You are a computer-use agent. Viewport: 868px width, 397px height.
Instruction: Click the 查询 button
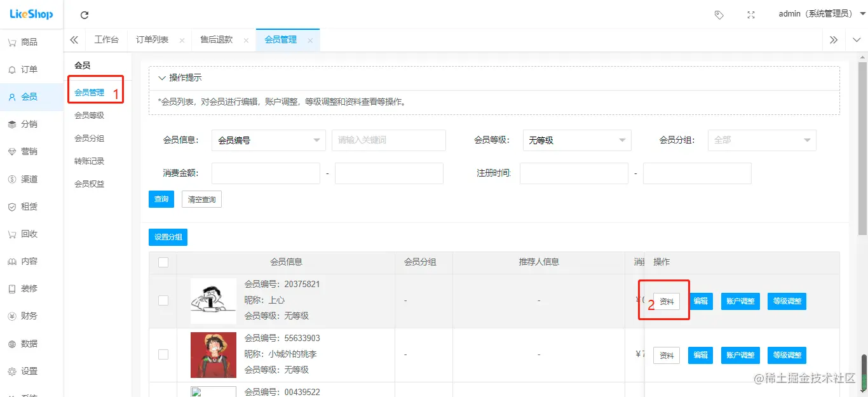[x=161, y=199]
